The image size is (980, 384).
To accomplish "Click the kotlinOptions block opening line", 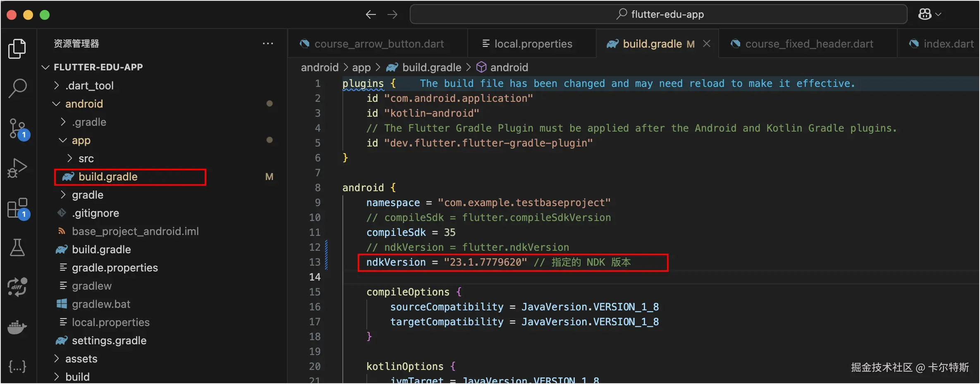I will (x=411, y=367).
